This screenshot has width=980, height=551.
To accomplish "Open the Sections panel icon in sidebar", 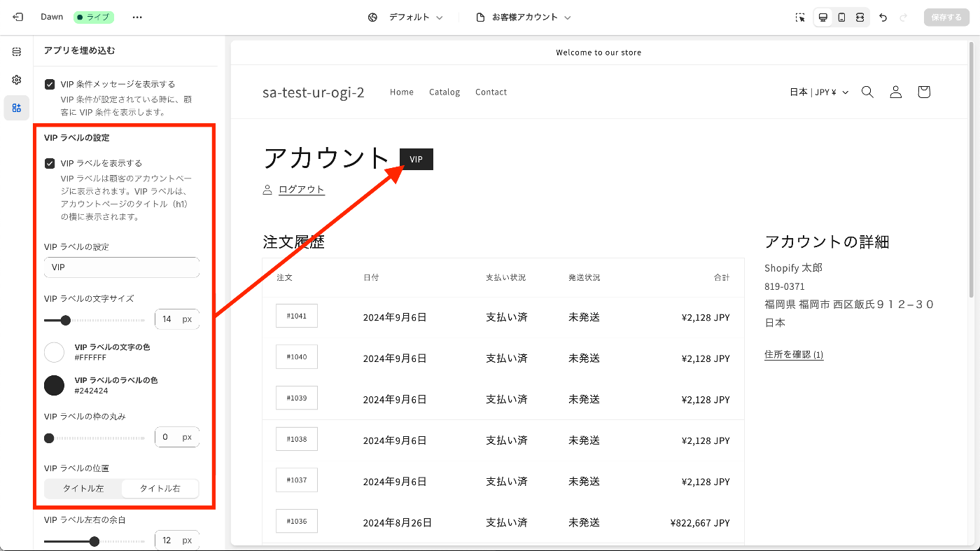I will click(x=17, y=52).
